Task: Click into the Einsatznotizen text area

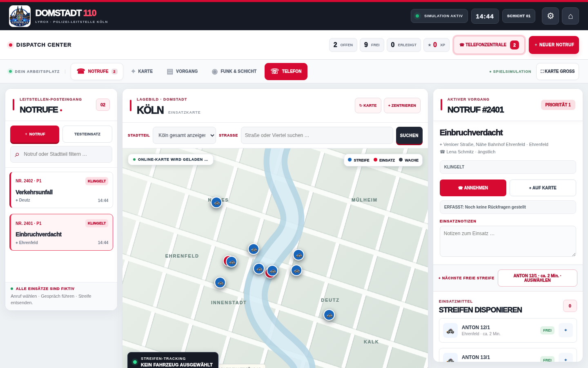Action: (x=508, y=241)
